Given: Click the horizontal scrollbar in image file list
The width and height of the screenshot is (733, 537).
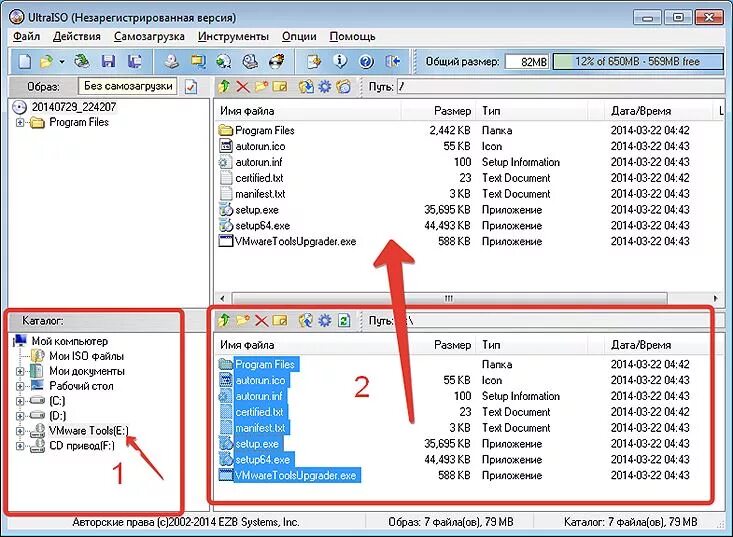Looking at the screenshot, I should [x=449, y=298].
